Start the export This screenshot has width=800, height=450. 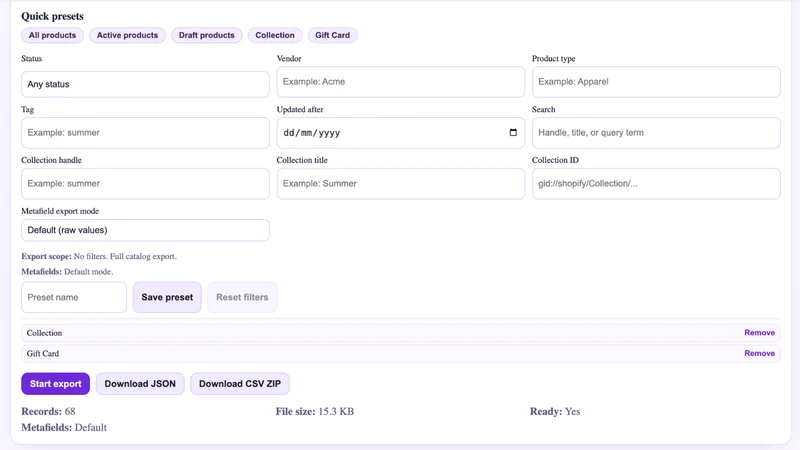tap(56, 384)
